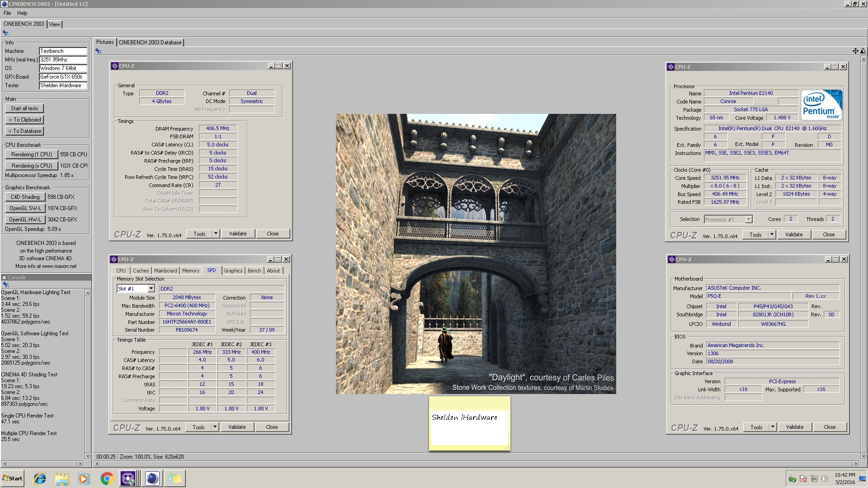Select the CPU-Z taskbar icon
This screenshot has width=868, height=488.
[x=128, y=479]
